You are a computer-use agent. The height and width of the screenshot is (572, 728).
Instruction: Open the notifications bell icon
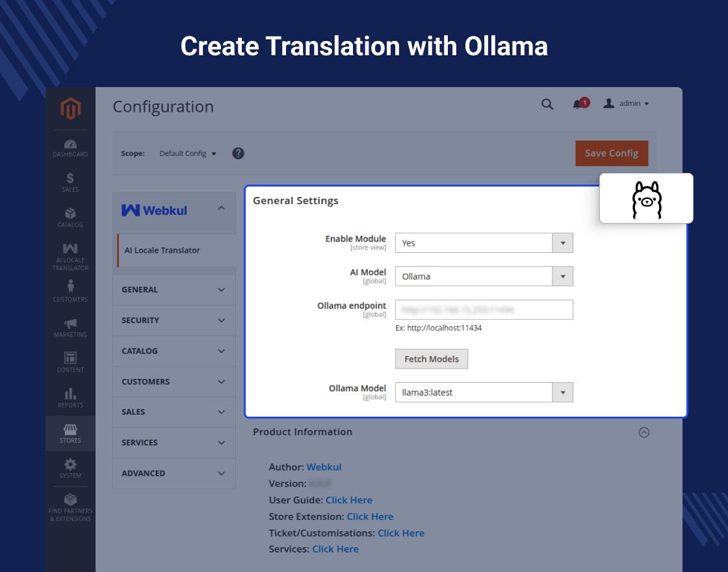click(577, 104)
